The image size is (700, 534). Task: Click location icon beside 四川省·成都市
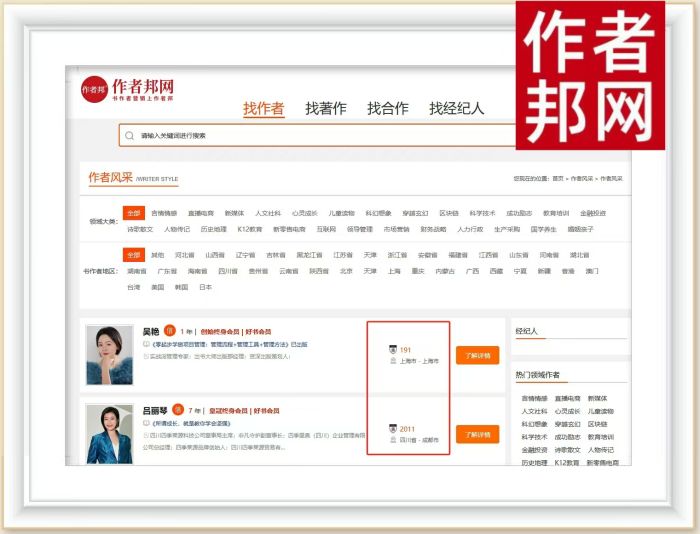[x=393, y=440]
